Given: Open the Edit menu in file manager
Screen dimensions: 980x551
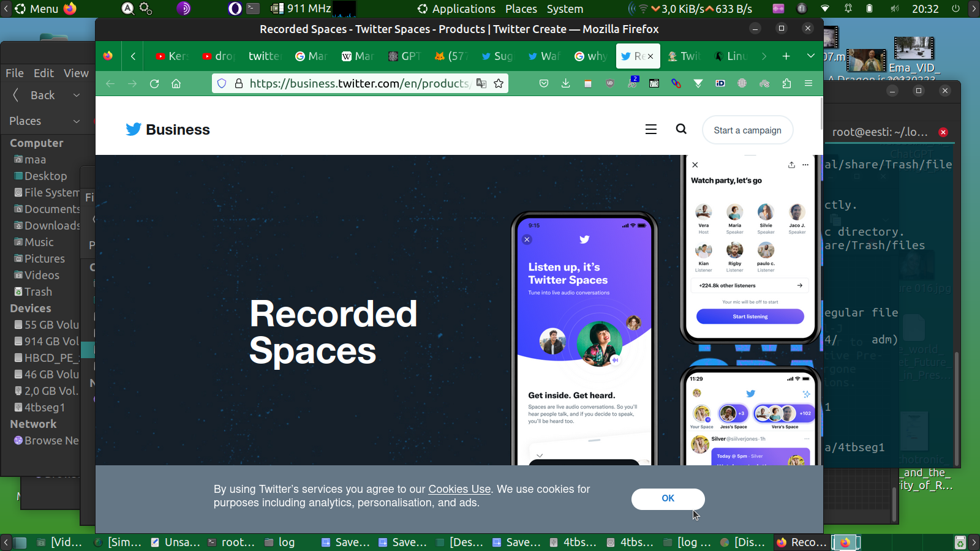Looking at the screenshot, I should pyautogui.click(x=44, y=73).
